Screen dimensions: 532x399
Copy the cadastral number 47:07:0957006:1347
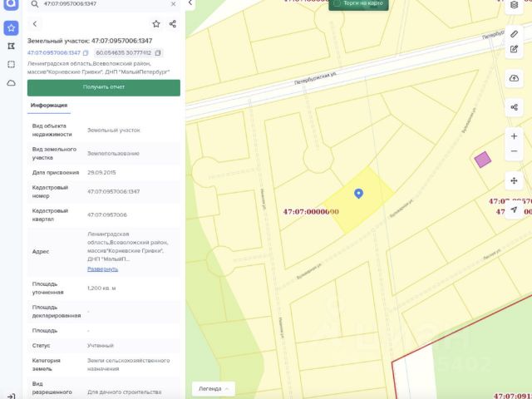point(86,53)
